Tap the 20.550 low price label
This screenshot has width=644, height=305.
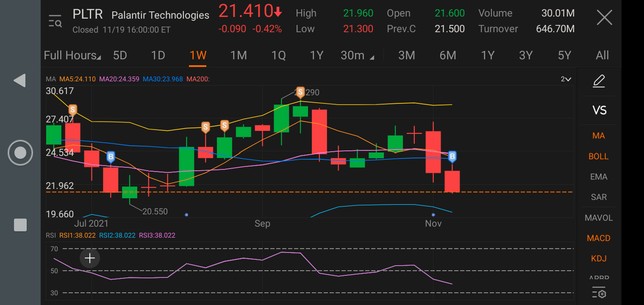pos(155,211)
